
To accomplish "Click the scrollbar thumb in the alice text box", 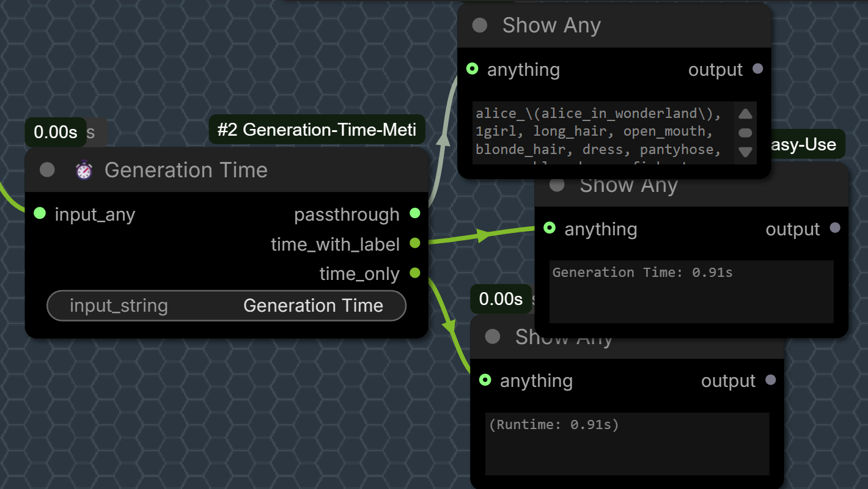I will pyautogui.click(x=745, y=133).
